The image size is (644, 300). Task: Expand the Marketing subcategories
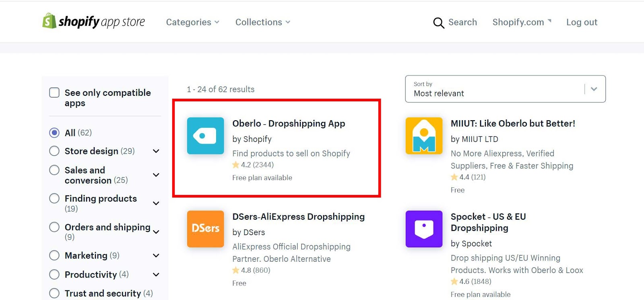click(x=156, y=256)
